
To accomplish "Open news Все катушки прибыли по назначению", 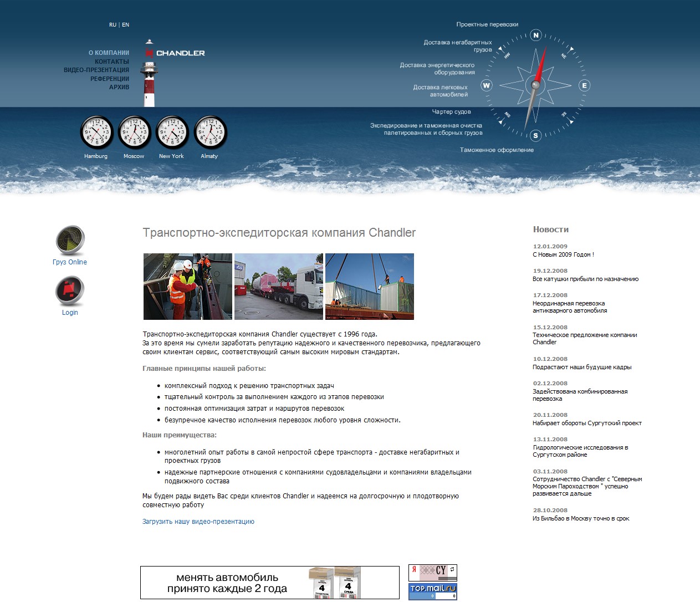I will pos(586,279).
